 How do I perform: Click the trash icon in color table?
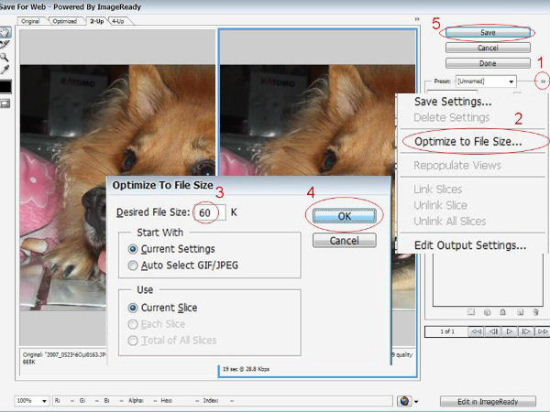[536, 312]
